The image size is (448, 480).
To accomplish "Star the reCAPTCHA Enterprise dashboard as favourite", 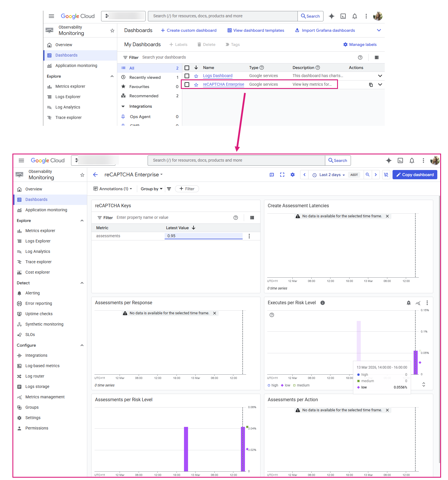I will (196, 85).
